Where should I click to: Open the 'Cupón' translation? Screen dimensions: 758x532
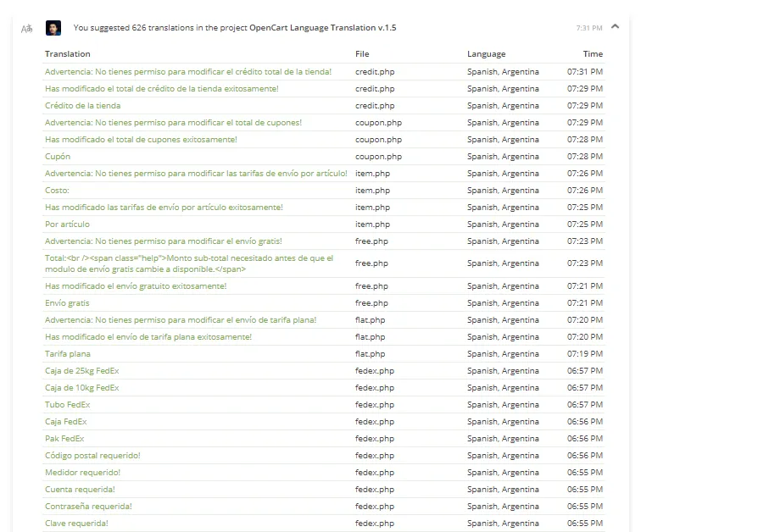click(58, 157)
